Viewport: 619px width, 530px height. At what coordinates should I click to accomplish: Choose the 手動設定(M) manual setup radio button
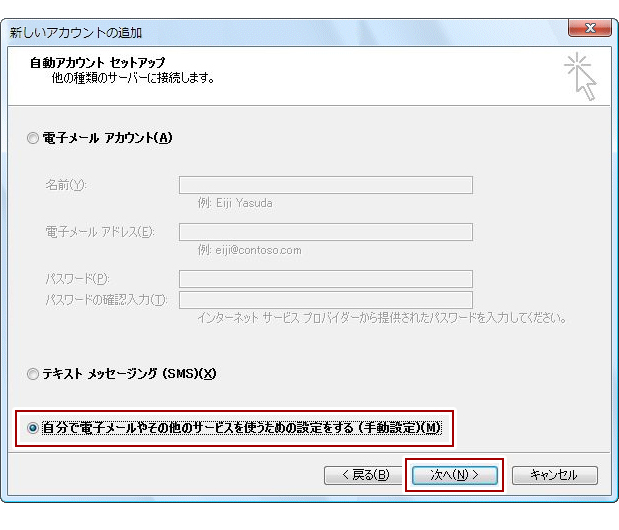[x=33, y=428]
